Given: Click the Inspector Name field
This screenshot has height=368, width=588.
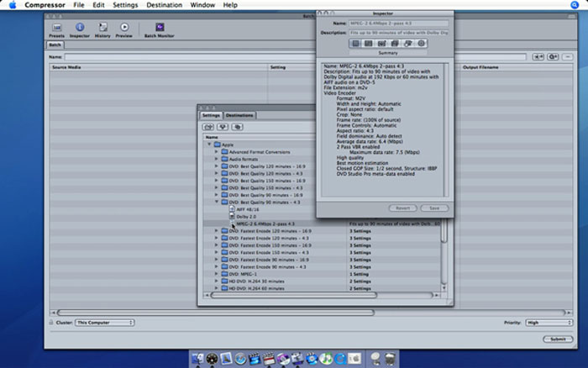Looking at the screenshot, I should pyautogui.click(x=399, y=24).
